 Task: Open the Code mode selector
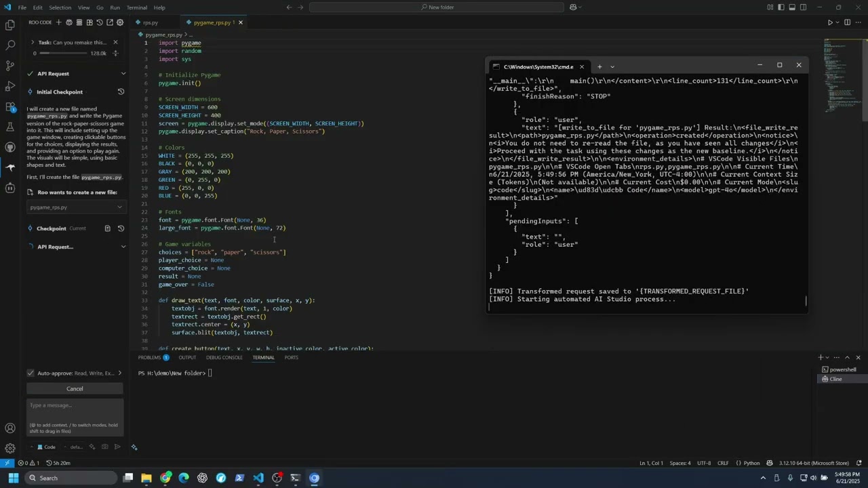46,447
